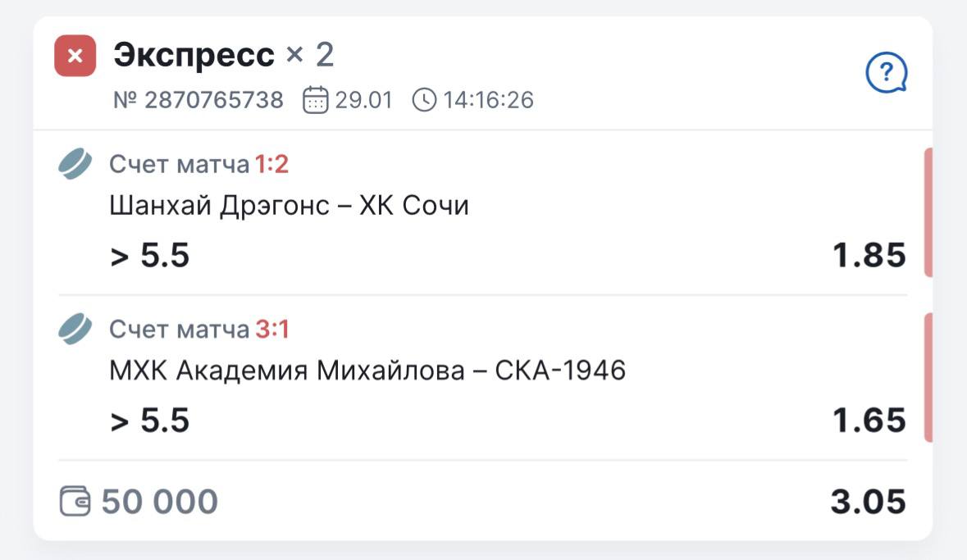Screen dimensions: 967x560
Task: Open the help chat question icon
Action: pyautogui.click(x=886, y=75)
